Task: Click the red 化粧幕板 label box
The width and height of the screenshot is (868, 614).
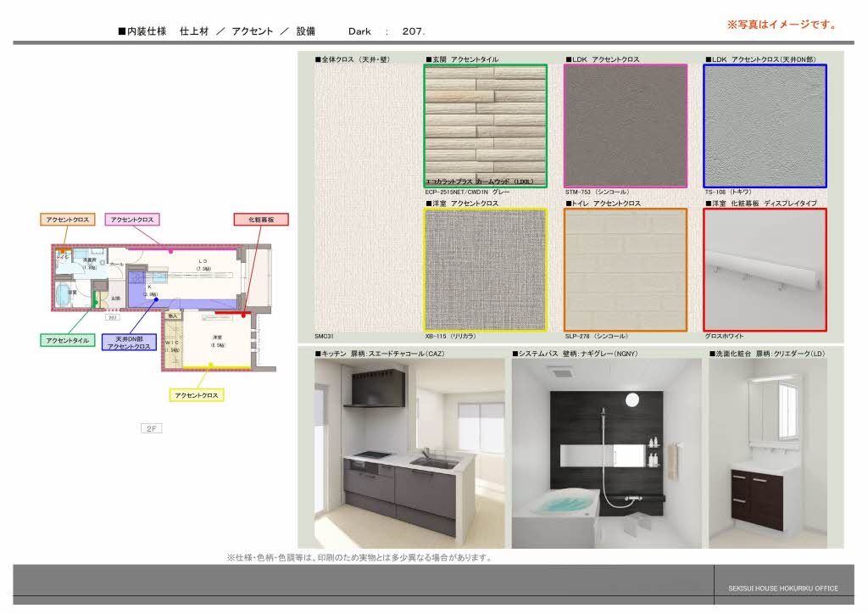Action: click(x=261, y=220)
